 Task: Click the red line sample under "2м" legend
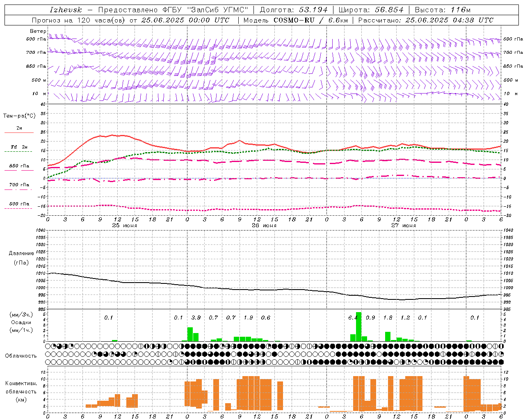pyautogui.click(x=19, y=133)
